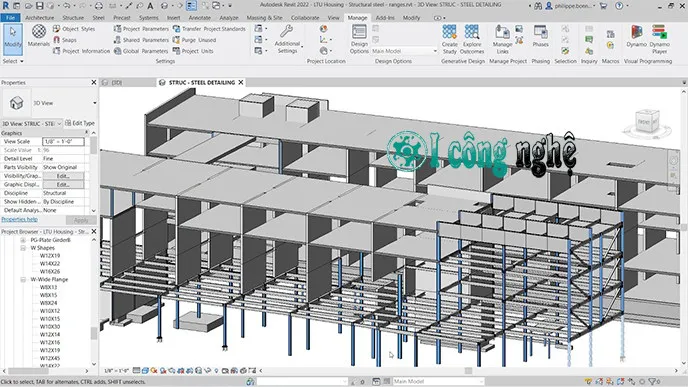
Task: Open Object Styles settings
Action: (74, 29)
